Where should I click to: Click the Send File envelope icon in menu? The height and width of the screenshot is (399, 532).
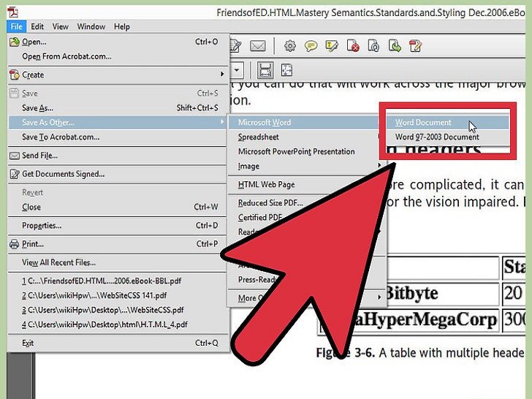[x=15, y=156]
